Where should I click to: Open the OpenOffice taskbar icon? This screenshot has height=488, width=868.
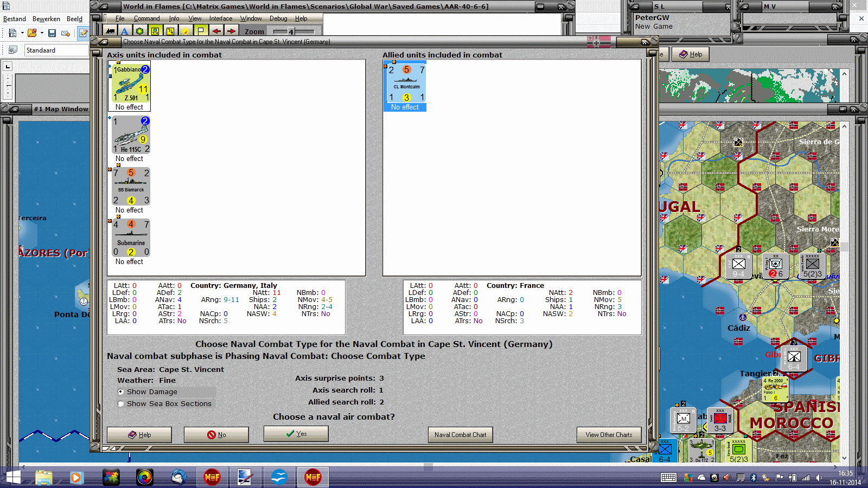[x=279, y=477]
